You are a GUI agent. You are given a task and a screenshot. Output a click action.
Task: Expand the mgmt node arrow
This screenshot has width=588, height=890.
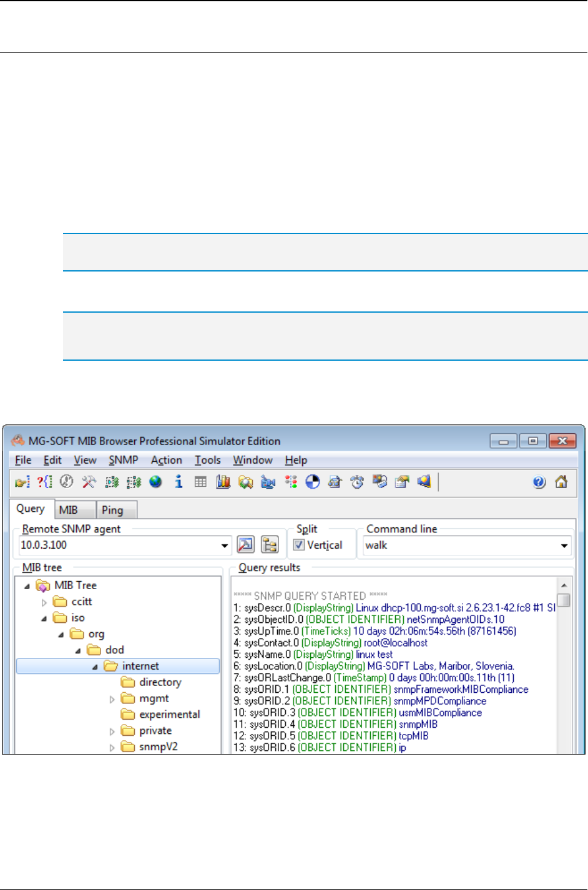[x=112, y=699]
